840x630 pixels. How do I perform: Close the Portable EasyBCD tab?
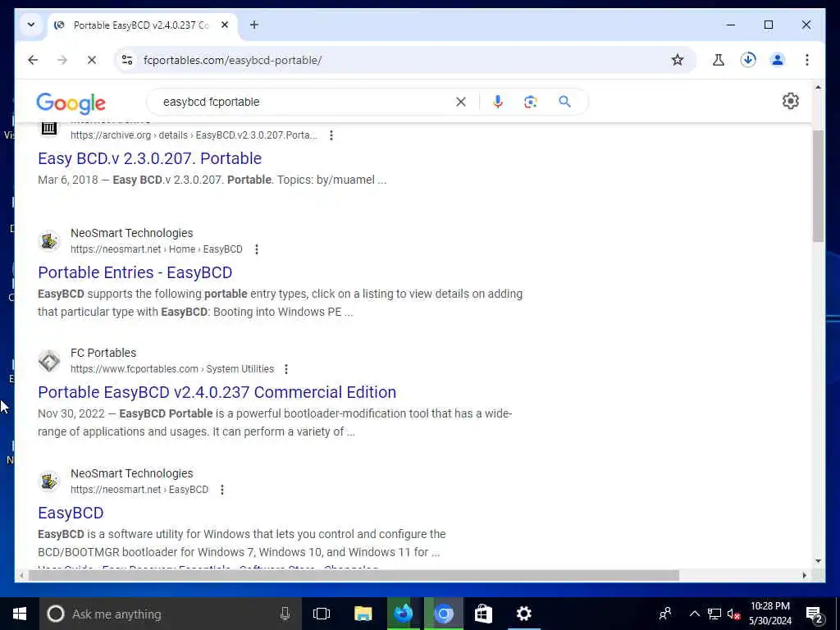[x=225, y=25]
